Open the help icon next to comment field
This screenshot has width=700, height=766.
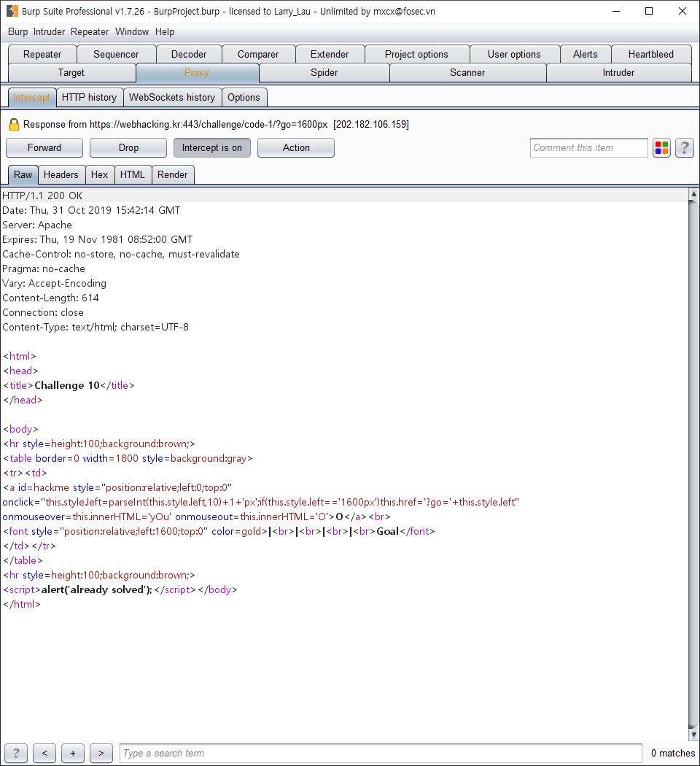pos(685,148)
